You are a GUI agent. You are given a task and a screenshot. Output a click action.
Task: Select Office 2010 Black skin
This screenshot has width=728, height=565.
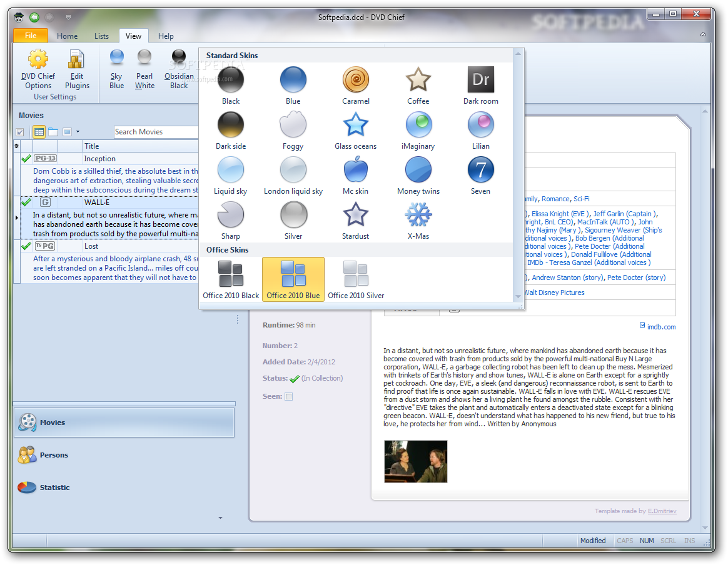[231, 279]
